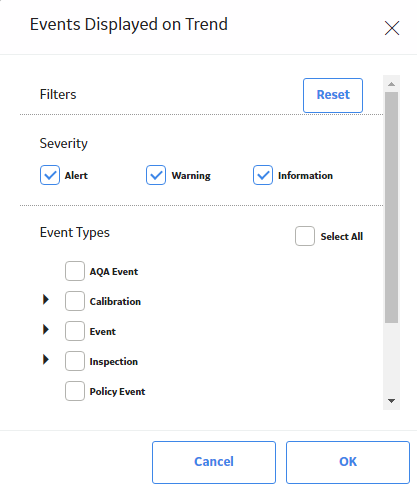
Task: Enable the AQA Event checkbox
Action: coord(75,271)
